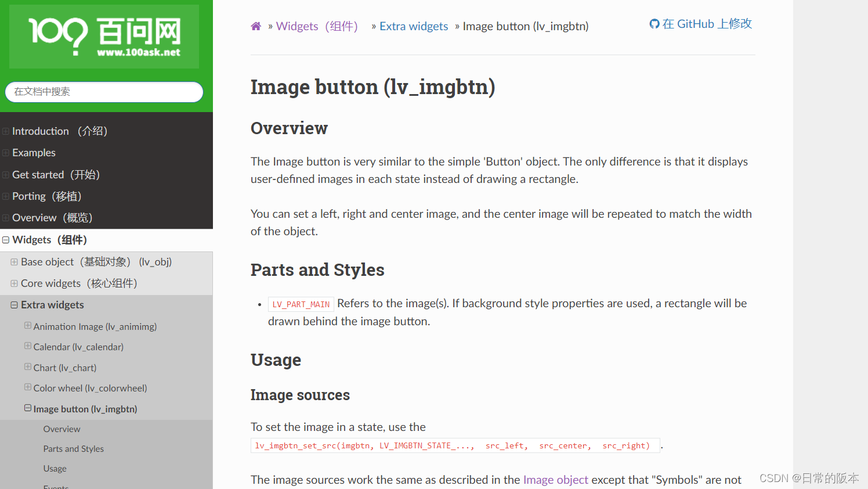Collapse the Extra widgets minus icon
The image size is (868, 489).
14,305
